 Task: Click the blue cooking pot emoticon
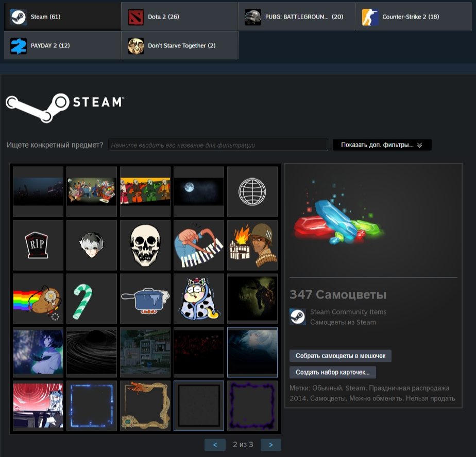[145, 298]
